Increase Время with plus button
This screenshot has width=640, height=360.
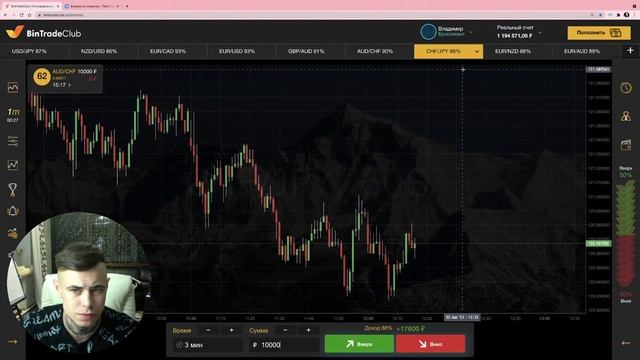click(x=231, y=330)
